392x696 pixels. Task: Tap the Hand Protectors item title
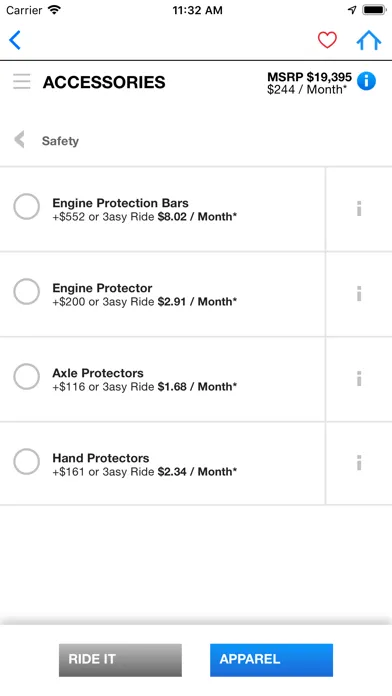click(101, 458)
